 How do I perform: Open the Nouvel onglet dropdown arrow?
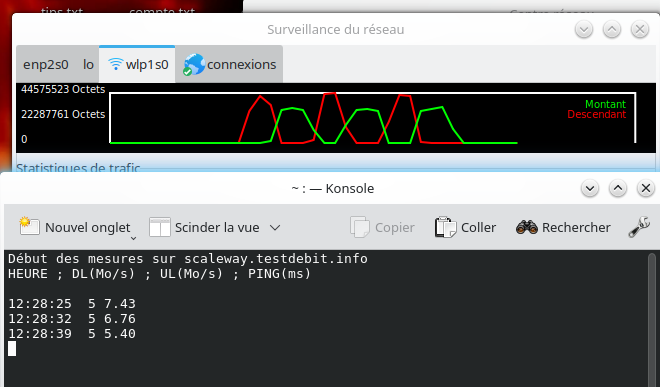click(133, 238)
